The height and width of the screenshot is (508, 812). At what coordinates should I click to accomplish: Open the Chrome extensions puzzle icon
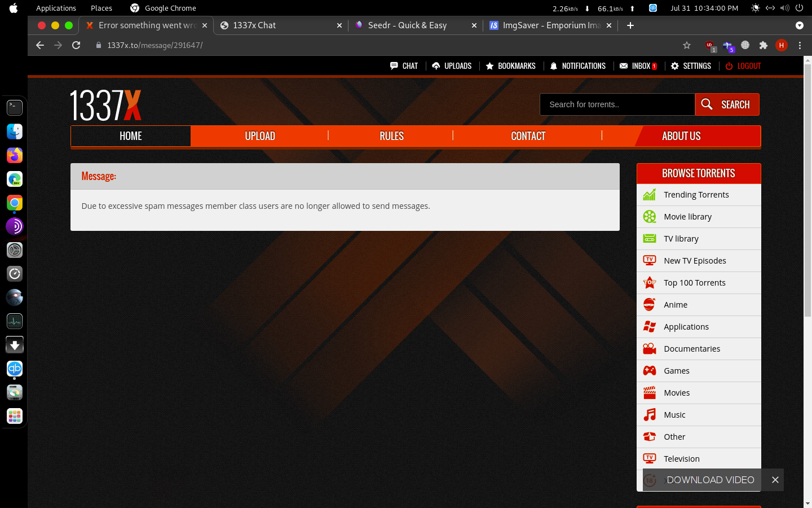tap(763, 45)
